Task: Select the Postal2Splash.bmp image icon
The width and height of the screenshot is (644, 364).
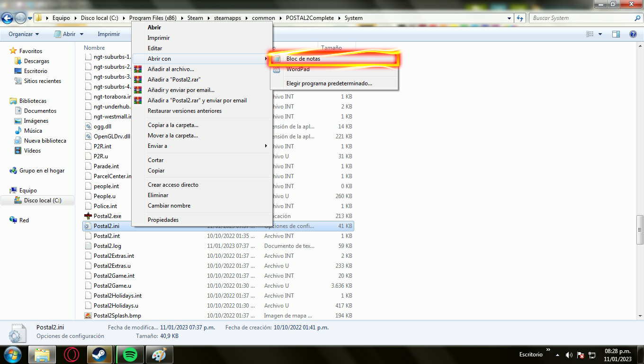Action: (88, 316)
